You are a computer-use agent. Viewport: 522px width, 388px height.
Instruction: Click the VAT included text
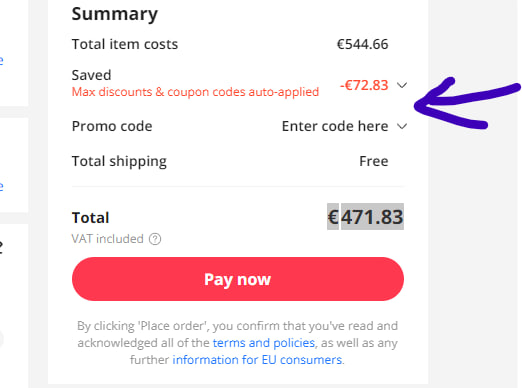tap(107, 239)
